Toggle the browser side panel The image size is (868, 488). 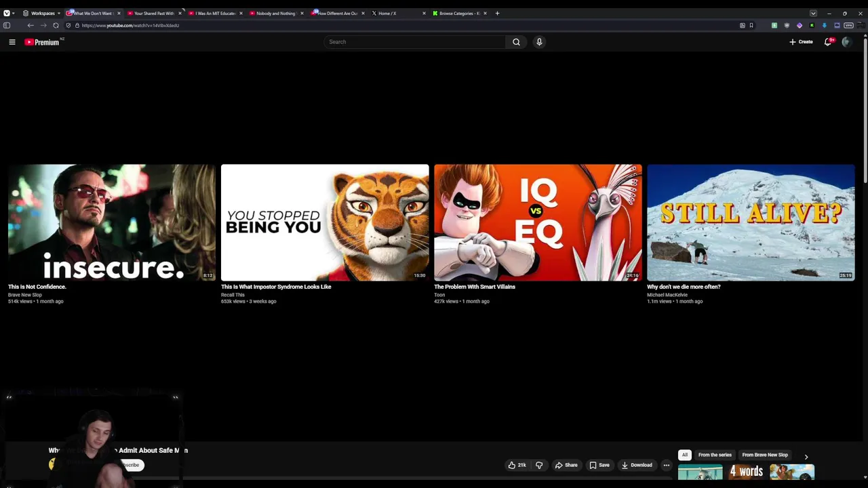pos(7,25)
